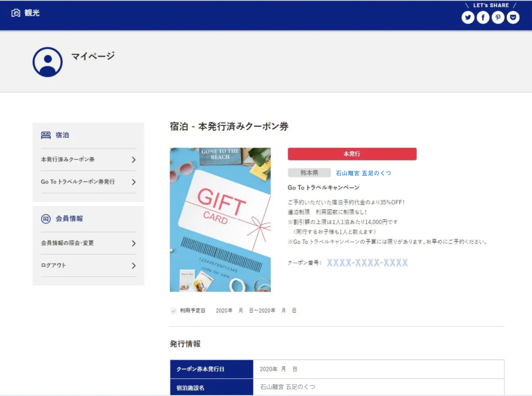The width and height of the screenshot is (532, 396).
Task: Click the 熊本県 prefecture tag
Action: tap(309, 173)
